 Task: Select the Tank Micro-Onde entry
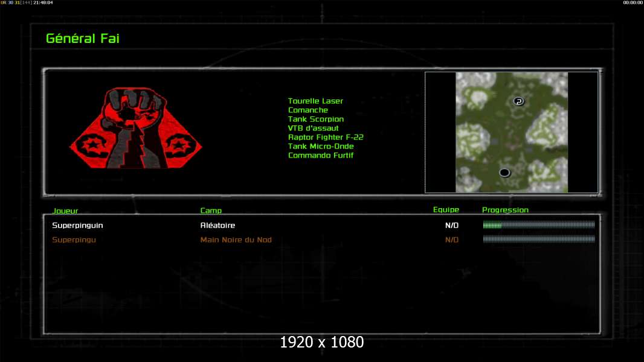coord(321,146)
